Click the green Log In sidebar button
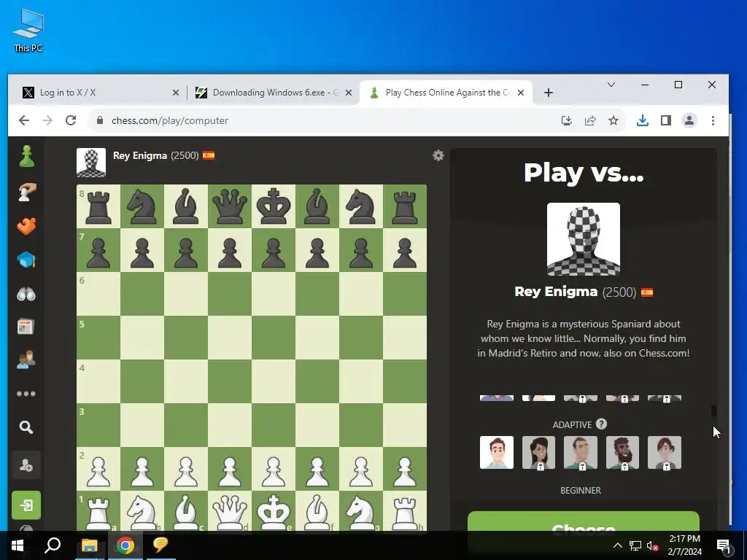This screenshot has width=747, height=560. [x=26, y=505]
